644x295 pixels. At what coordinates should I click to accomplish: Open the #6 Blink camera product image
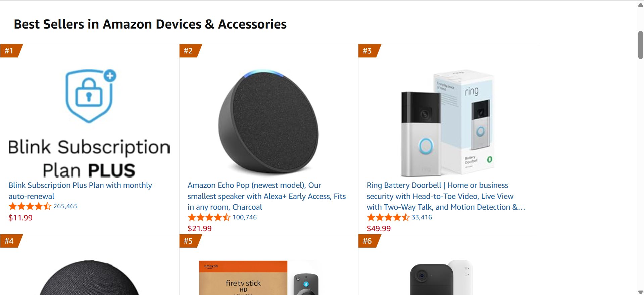point(441,278)
